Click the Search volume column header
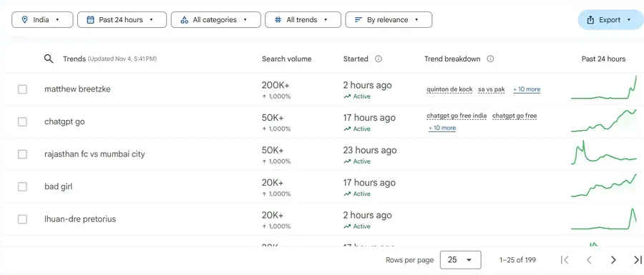 (287, 59)
